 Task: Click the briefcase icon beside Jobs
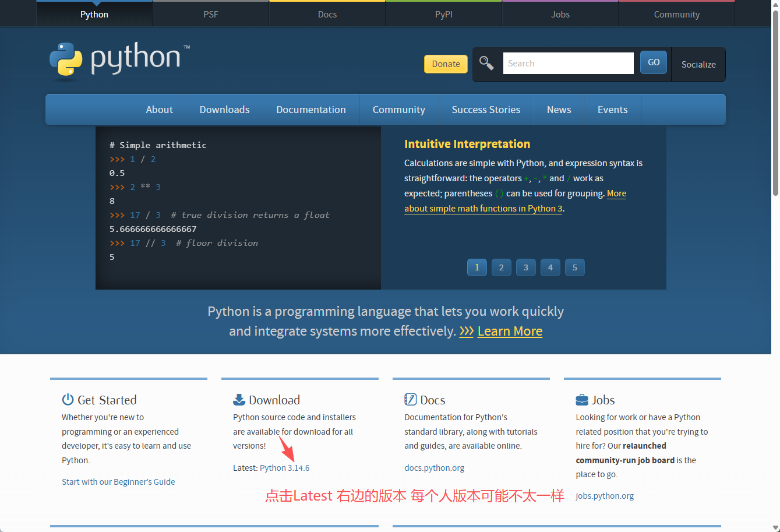[581, 400]
